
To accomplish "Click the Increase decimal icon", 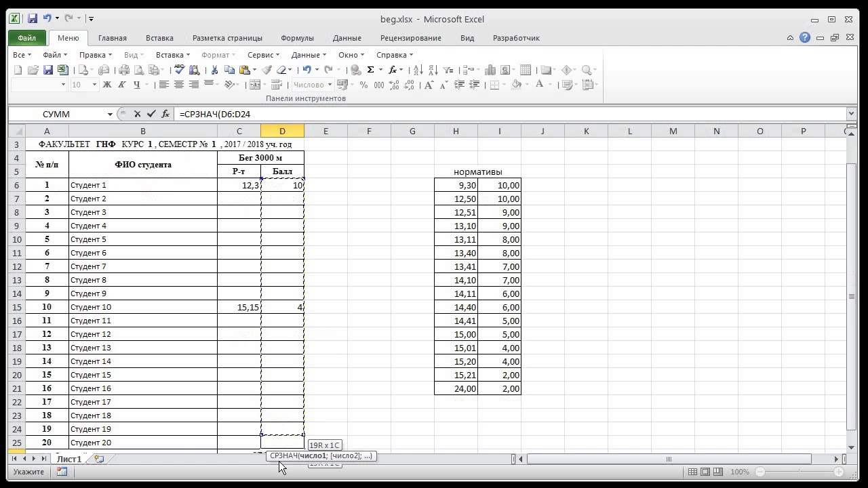I will (x=394, y=85).
